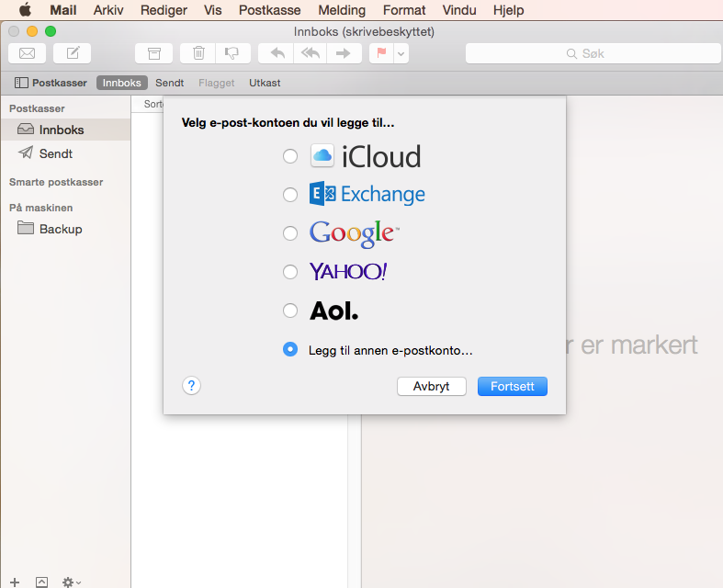
Task: Select Innboks in the sidebar
Action: [65, 130]
